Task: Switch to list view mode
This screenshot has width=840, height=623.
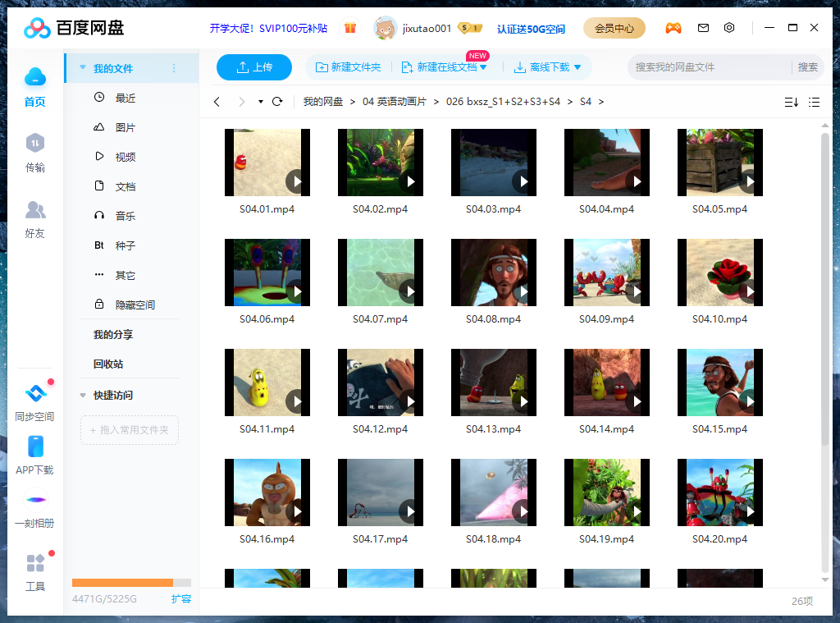Action: tap(815, 102)
